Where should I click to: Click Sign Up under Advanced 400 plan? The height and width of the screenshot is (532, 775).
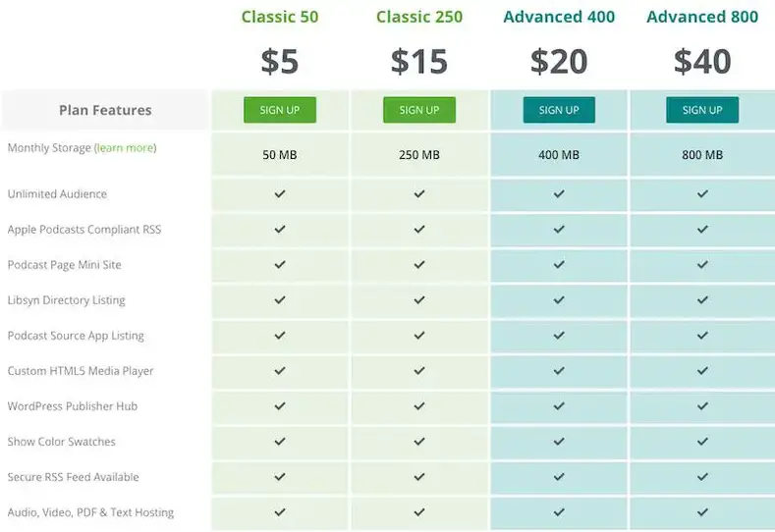pos(559,110)
